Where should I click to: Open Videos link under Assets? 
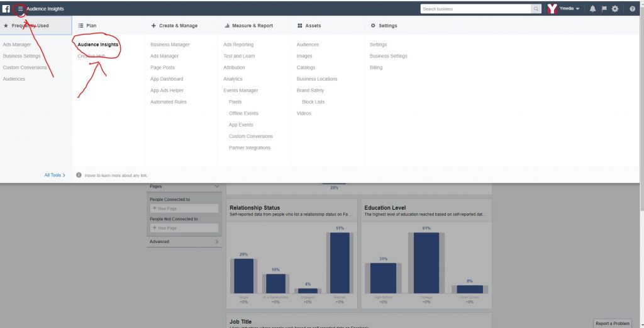pyautogui.click(x=304, y=113)
